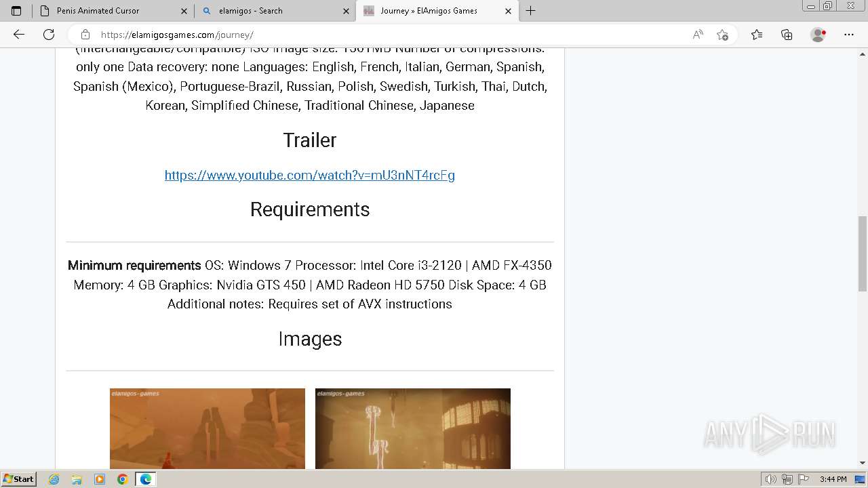Image resolution: width=868 pixels, height=488 pixels.
Task: Open Settings and more menu
Action: pyautogui.click(x=849, y=35)
